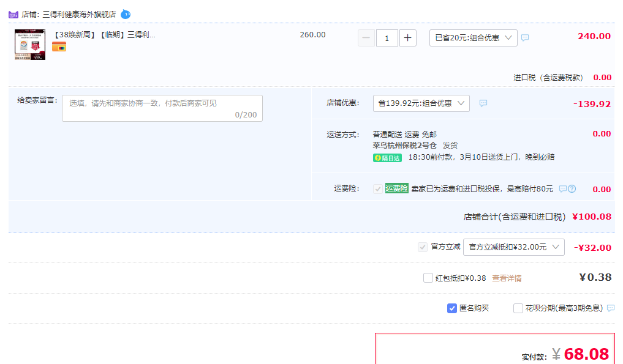Open product title 【38焕新周】【临期】三得利
This screenshot has height=364, width=623.
pos(104,35)
